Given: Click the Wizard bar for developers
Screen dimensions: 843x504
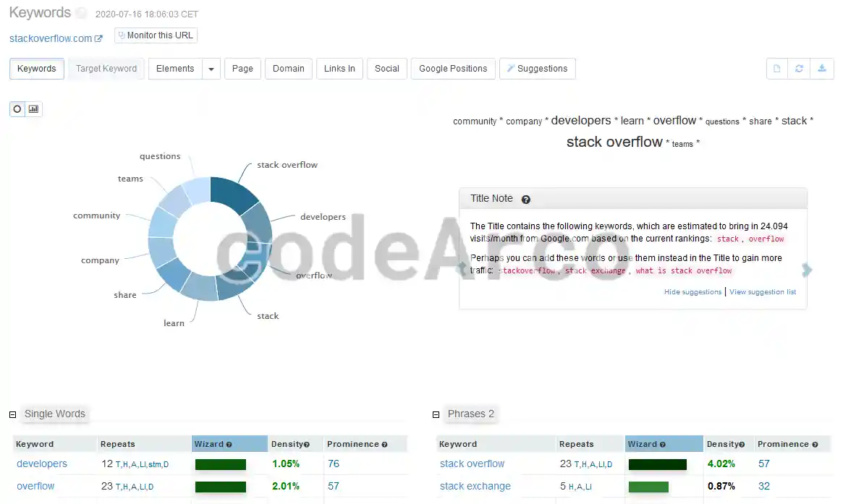Looking at the screenshot, I should [221, 464].
